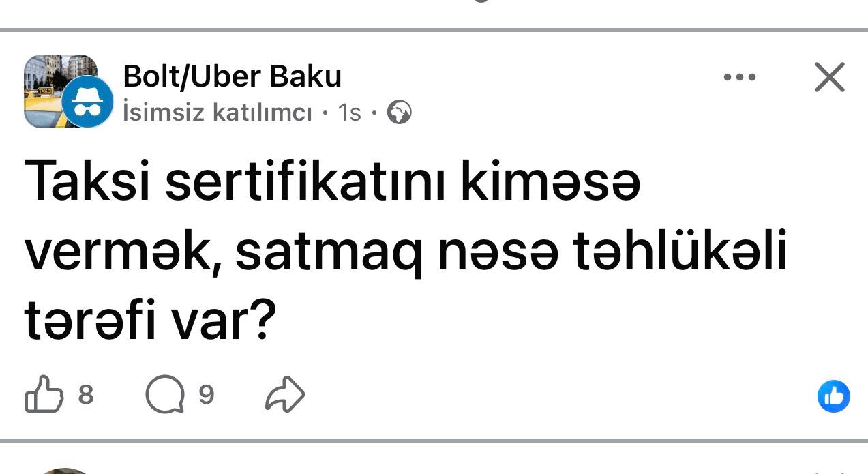Open the Bolt/Uber Baku group name
Screen dimensions: 868x474
(232, 76)
